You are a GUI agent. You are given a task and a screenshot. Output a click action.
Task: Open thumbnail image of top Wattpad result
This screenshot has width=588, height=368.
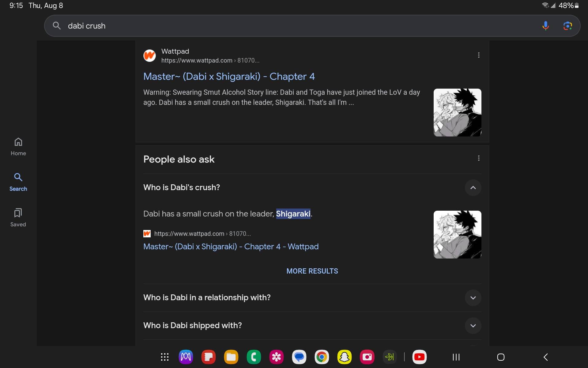pos(457,113)
